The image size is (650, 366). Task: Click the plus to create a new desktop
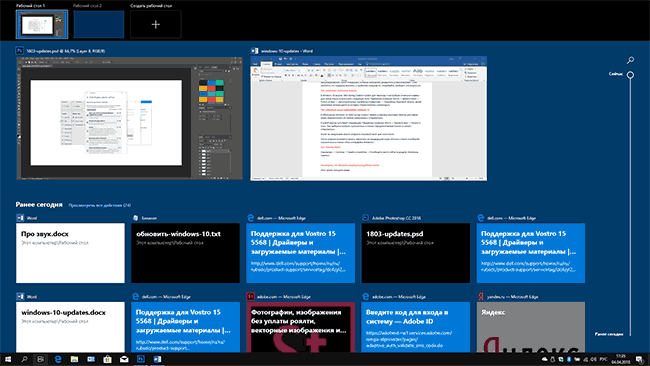155,24
